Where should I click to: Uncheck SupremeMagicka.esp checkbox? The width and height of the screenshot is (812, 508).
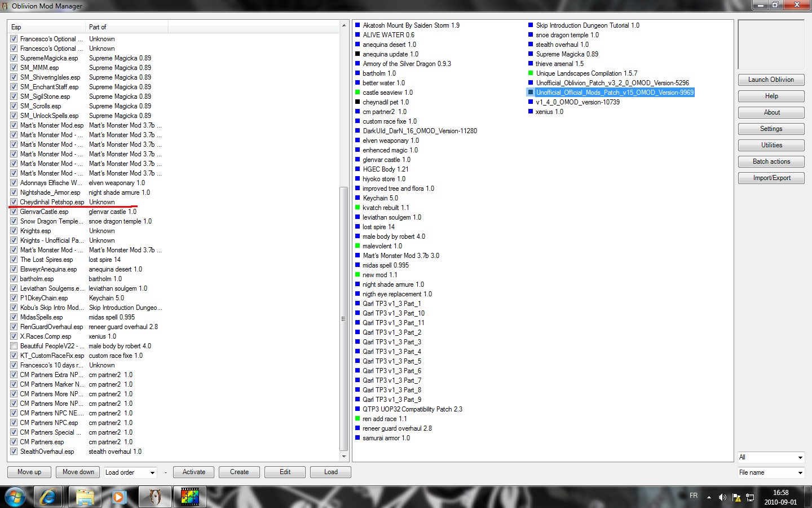(14, 58)
